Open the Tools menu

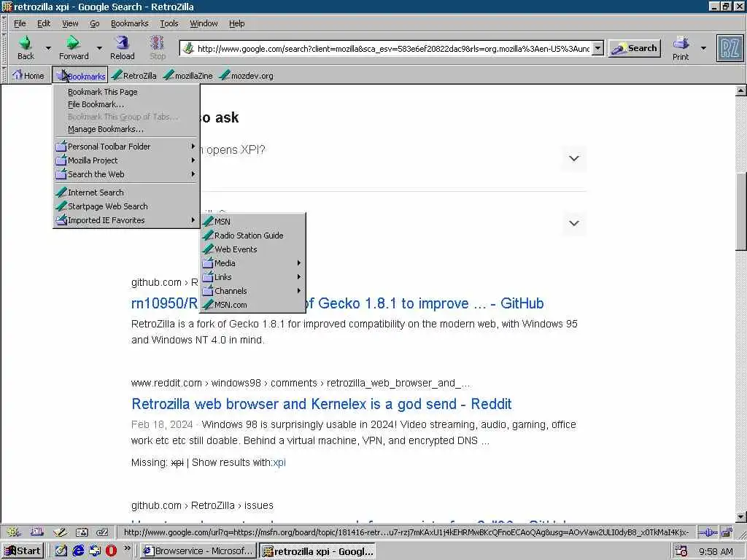[169, 23]
